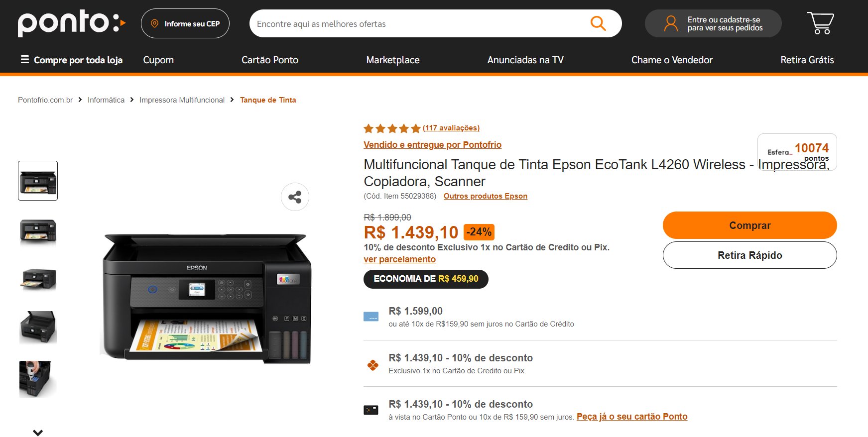This screenshot has height=437, width=868.
Task: Open the Marketplace menu item
Action: [x=393, y=60]
